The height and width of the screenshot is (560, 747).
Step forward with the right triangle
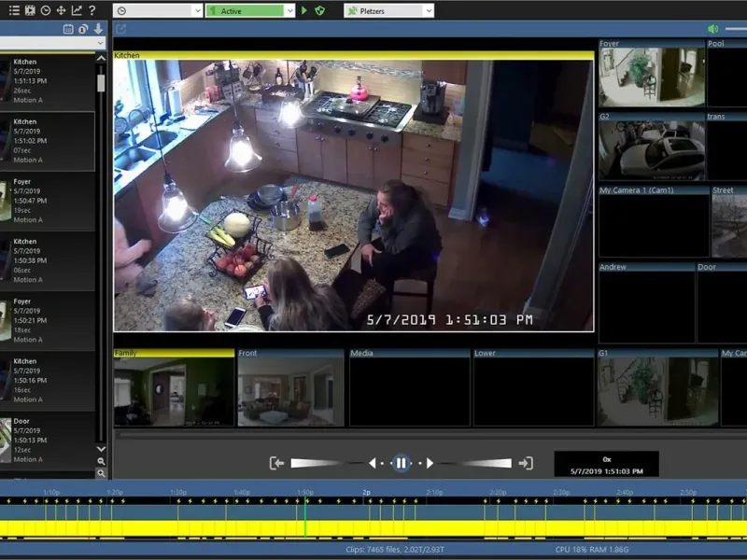[430, 463]
